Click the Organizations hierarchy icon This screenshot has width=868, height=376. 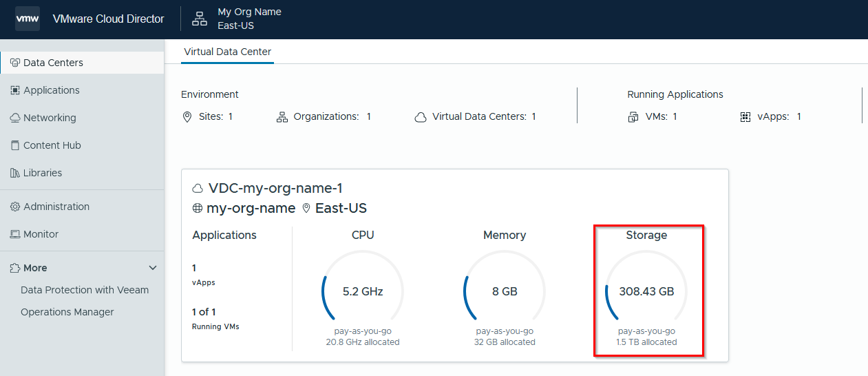(282, 117)
